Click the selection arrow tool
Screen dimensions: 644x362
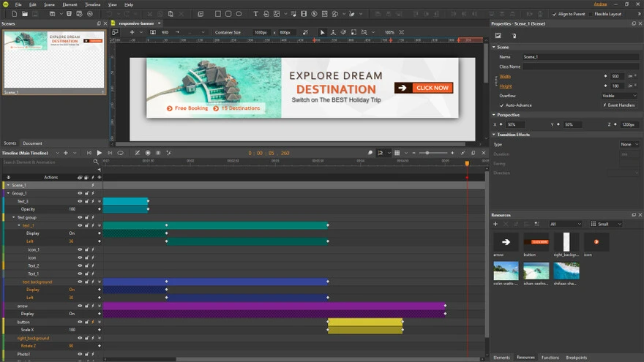322,32
